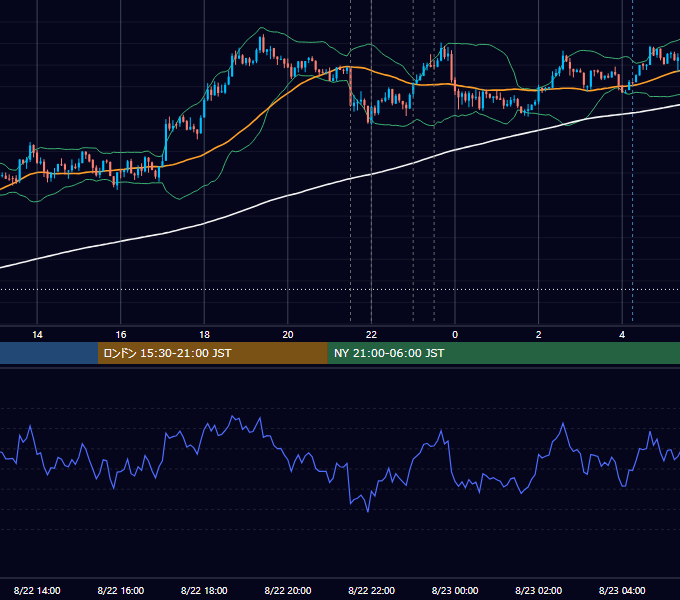This screenshot has height=600, width=680.
Task: Click the hour label 4 on the time axis
Action: 622,335
